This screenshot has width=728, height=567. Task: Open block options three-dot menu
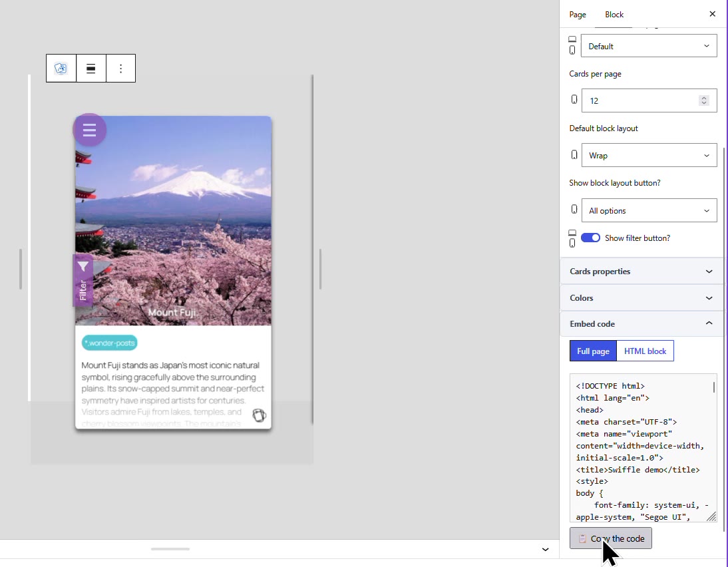120,69
